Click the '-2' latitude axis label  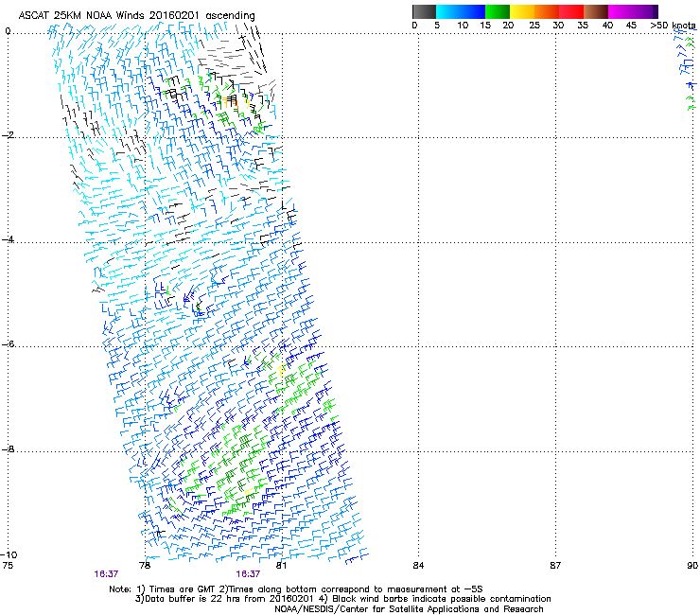[9, 135]
